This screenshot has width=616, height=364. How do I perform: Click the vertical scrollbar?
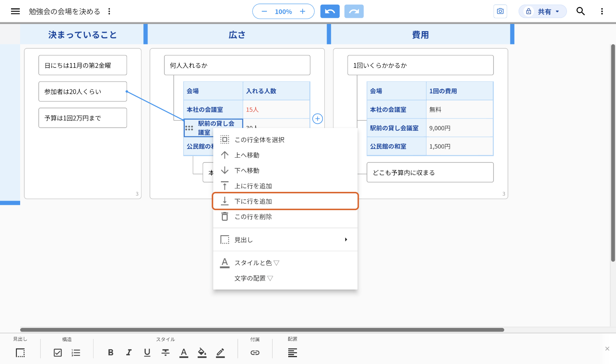click(613, 153)
